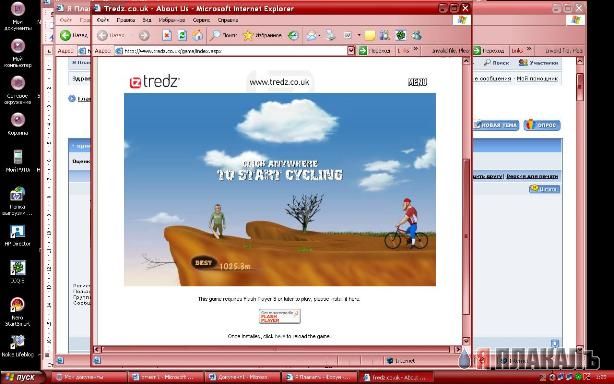The image size is (614, 384).
Task: Open Favorites star toolbar button
Action: point(262,36)
